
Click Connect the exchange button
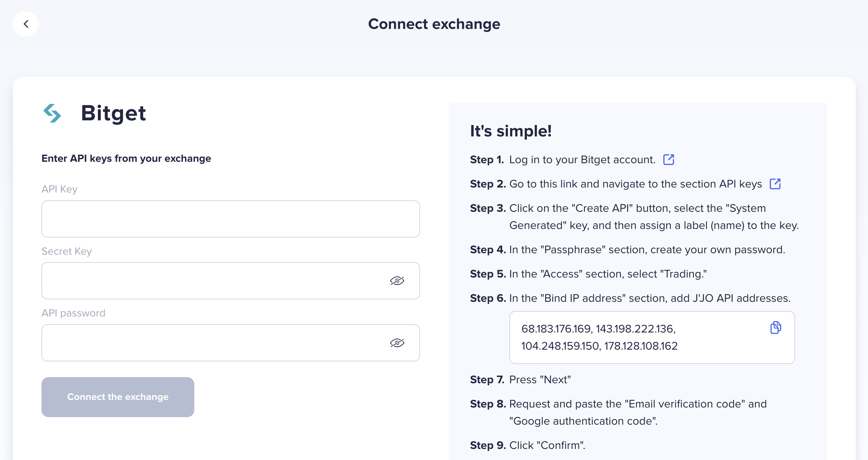point(118,397)
